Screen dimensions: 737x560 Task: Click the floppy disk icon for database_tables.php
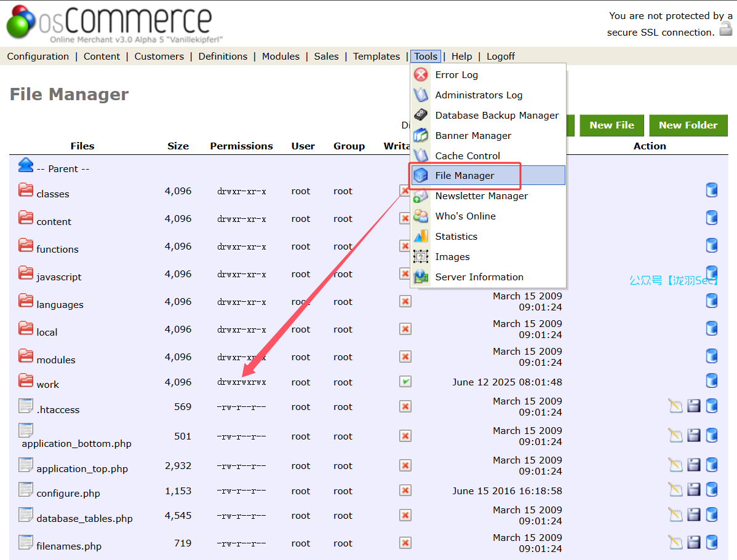click(x=694, y=515)
